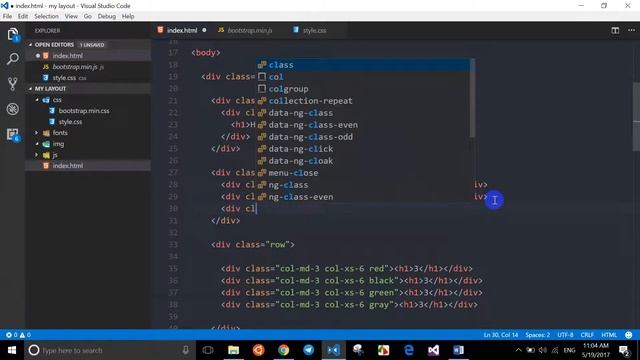
Task: Switch to the bootstrap.min.js editor tab
Action: 249,30
